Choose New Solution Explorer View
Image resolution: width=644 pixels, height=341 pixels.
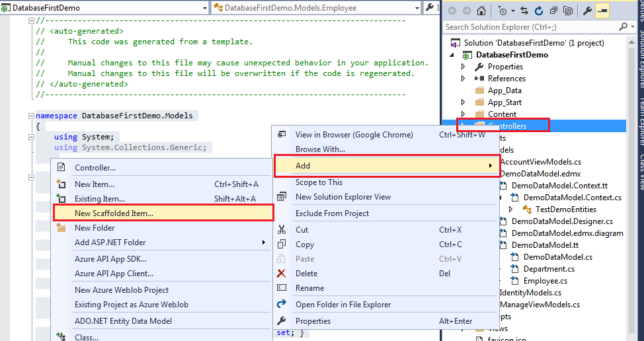click(385, 197)
